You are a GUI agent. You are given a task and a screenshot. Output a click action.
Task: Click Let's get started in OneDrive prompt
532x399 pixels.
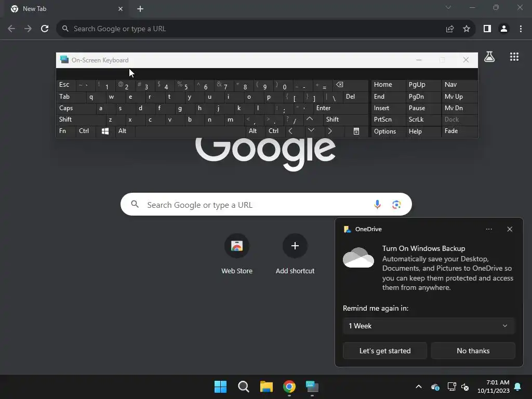tap(385, 351)
